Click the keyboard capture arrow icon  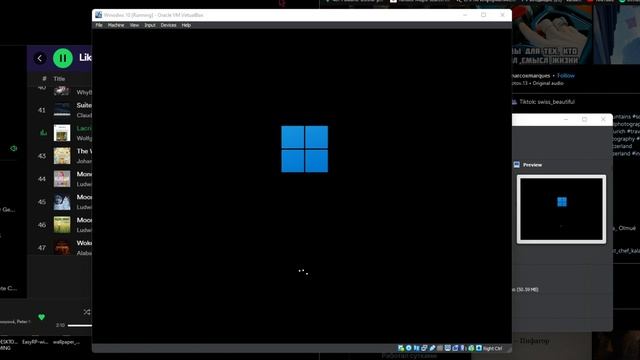point(478,348)
